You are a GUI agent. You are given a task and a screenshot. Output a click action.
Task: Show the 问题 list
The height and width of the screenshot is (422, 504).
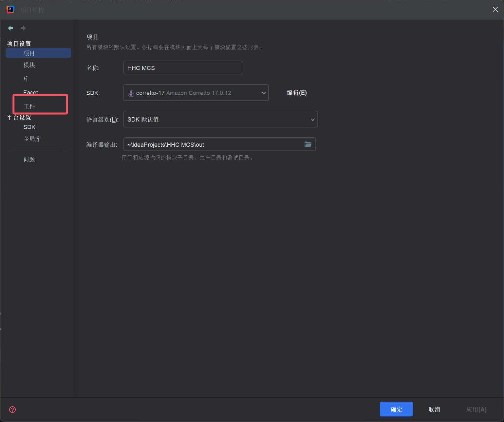pos(29,160)
